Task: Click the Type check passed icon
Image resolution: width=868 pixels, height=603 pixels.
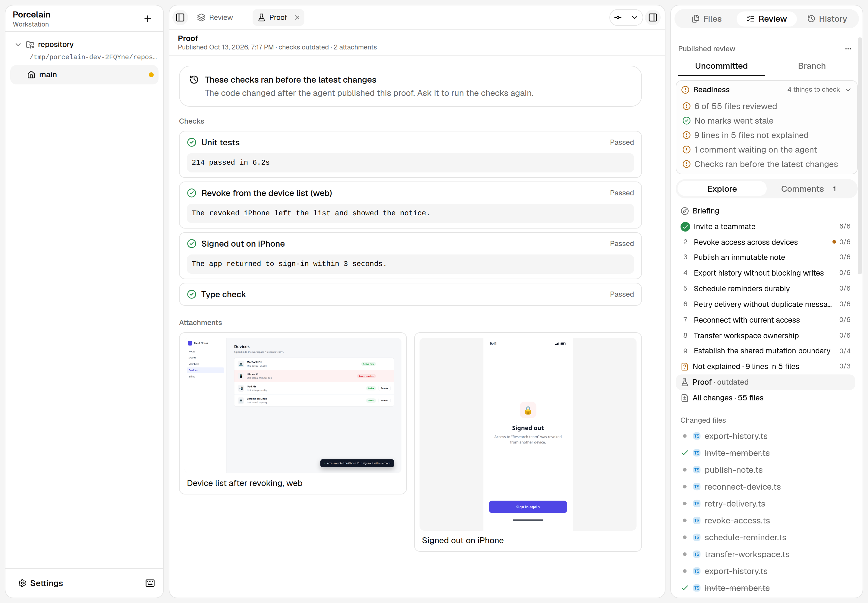Action: [x=192, y=294]
